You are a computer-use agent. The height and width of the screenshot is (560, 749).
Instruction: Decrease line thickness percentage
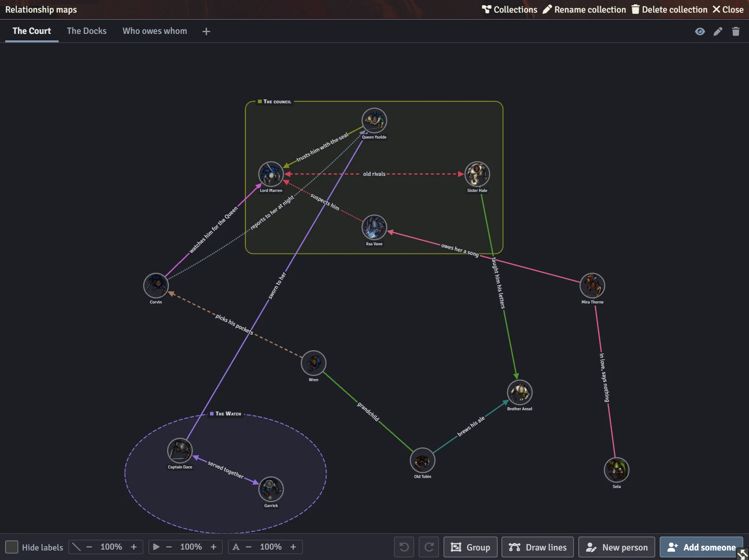pos(89,547)
